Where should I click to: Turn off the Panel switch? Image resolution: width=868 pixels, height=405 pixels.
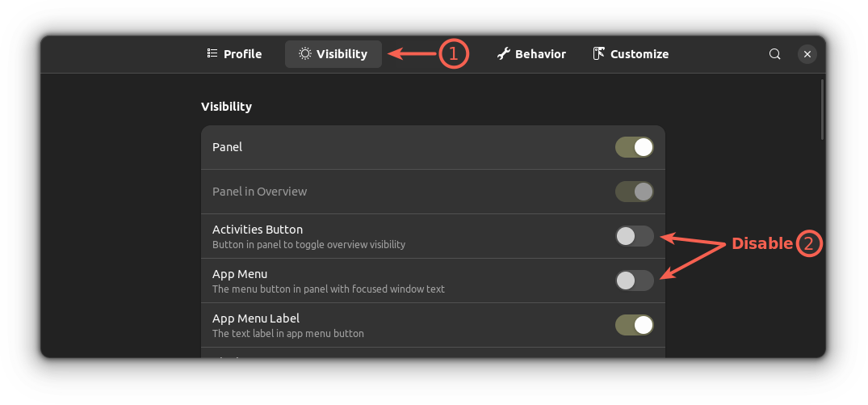634,147
